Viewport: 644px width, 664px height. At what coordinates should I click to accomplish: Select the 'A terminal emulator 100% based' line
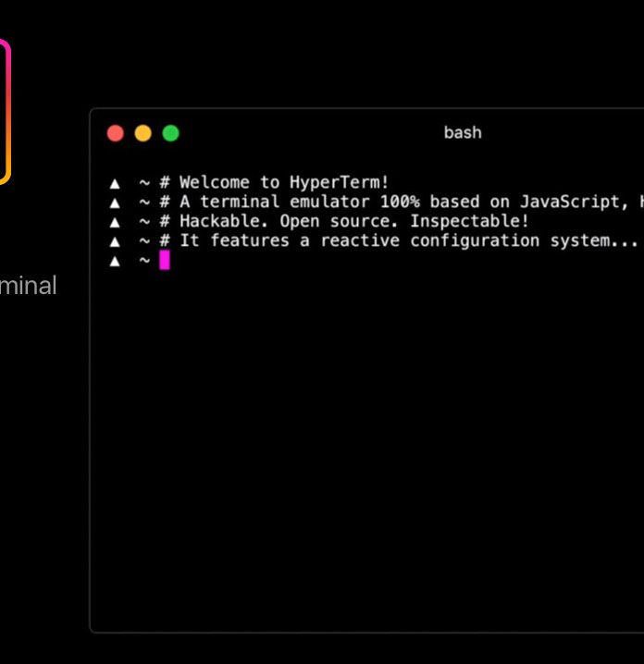pyautogui.click(x=412, y=202)
